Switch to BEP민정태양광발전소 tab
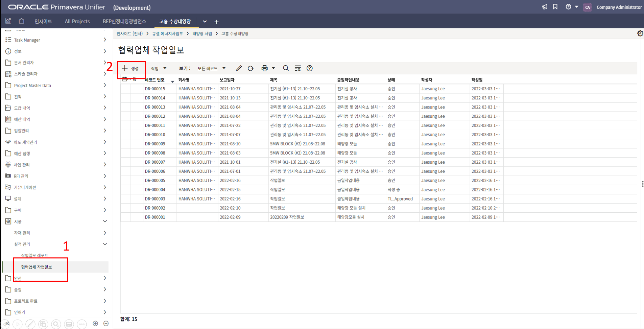The image size is (644, 329). (124, 21)
